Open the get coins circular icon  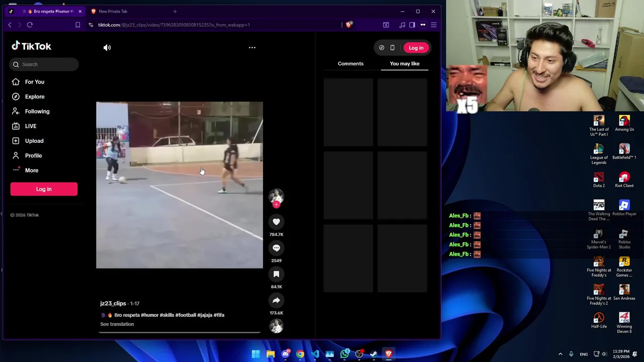click(382, 48)
